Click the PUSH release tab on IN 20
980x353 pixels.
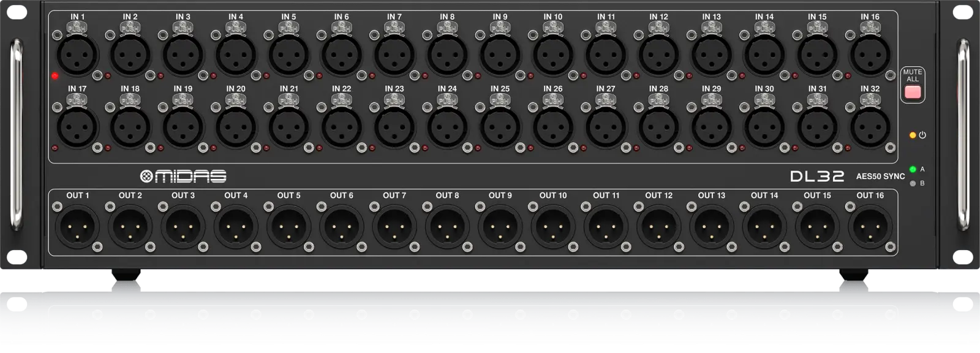coord(236,100)
